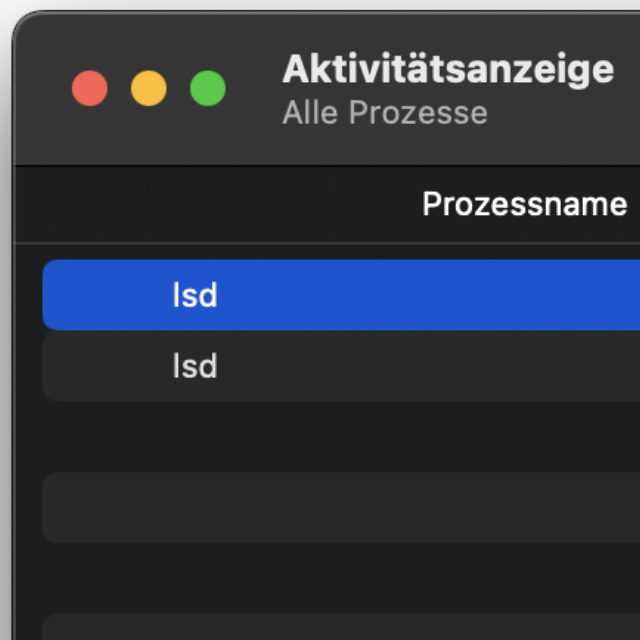The image size is (640, 640).
Task: Click the dark empty row above the bottom row
Action: [340, 578]
